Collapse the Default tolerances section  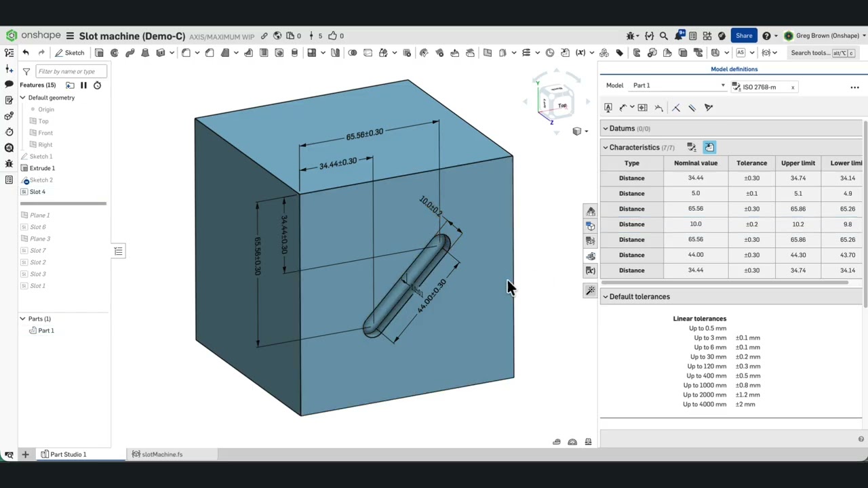[606, 297]
